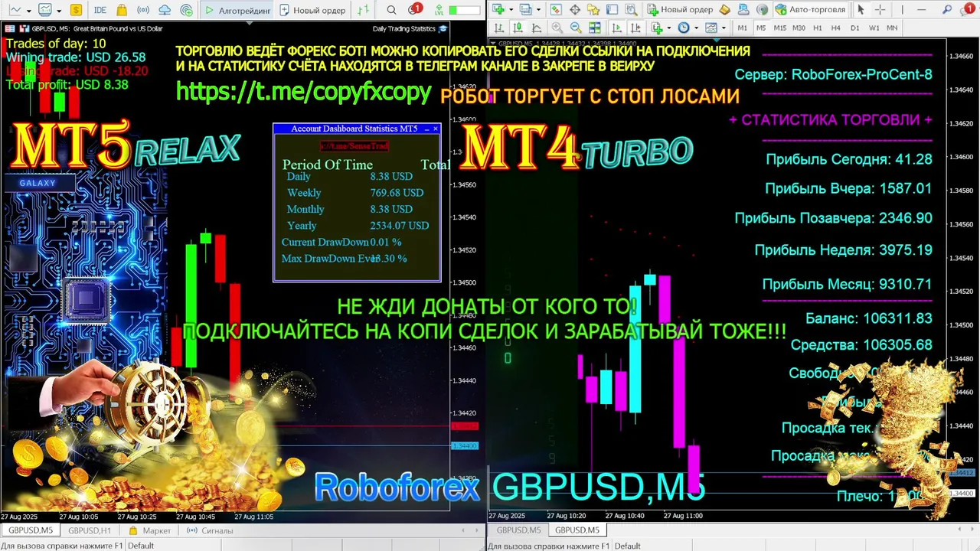Tile MT4 chart windows

[595, 28]
